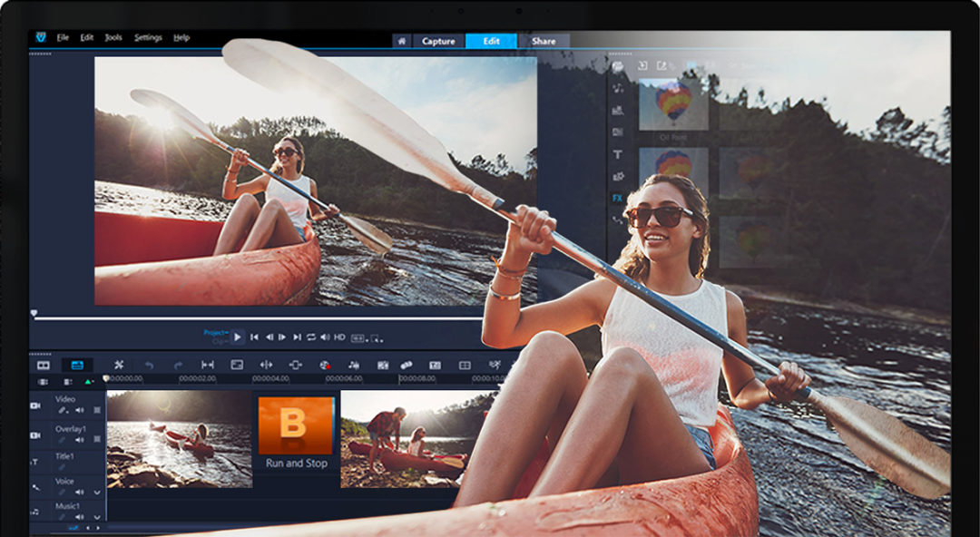Mute the Overlay1 track
This screenshot has width=980, height=537.
click(80, 440)
